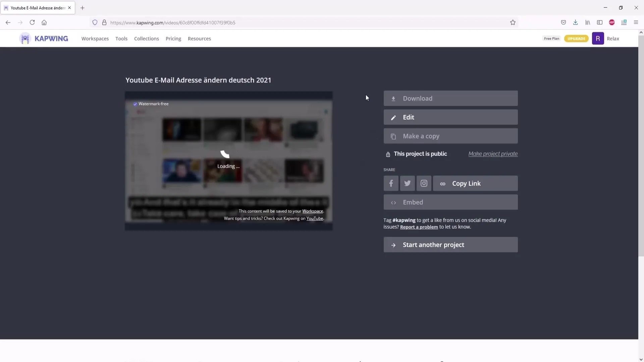
Task: Click the Download button
Action: pyautogui.click(x=450, y=98)
